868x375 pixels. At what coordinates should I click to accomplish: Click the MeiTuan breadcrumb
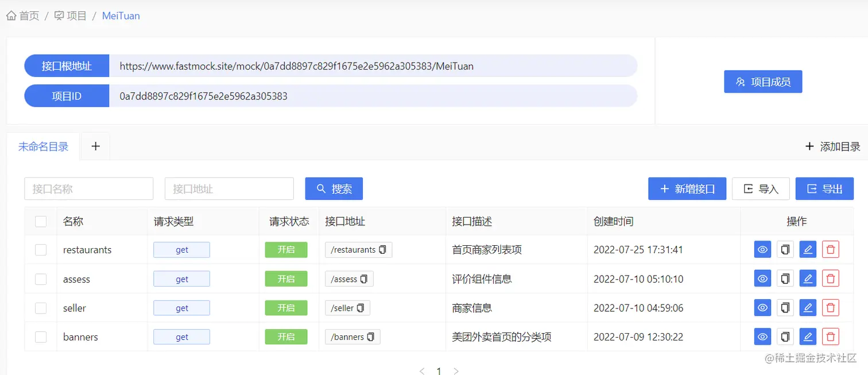click(121, 16)
